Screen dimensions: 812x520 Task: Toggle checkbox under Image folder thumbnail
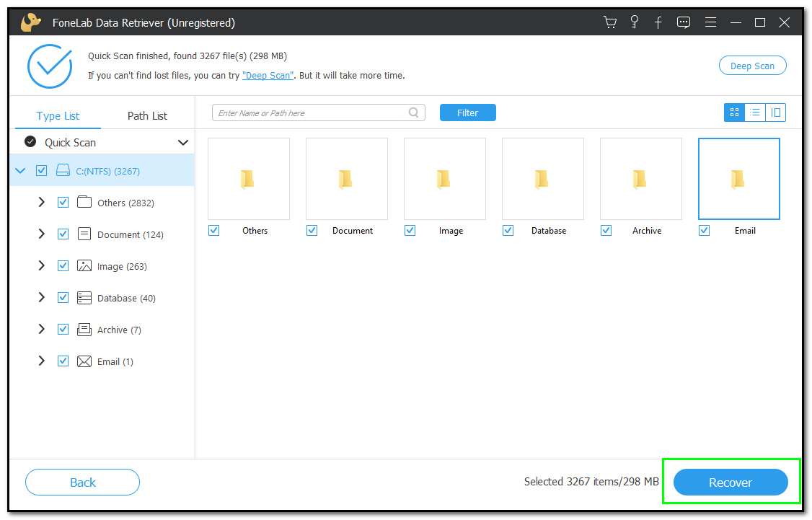(x=410, y=231)
